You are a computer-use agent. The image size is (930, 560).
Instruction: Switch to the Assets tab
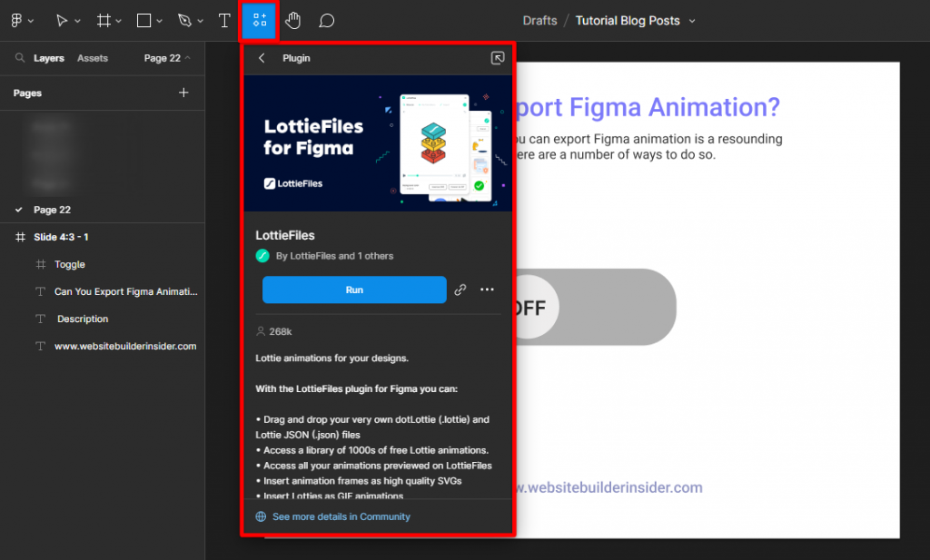tap(92, 57)
